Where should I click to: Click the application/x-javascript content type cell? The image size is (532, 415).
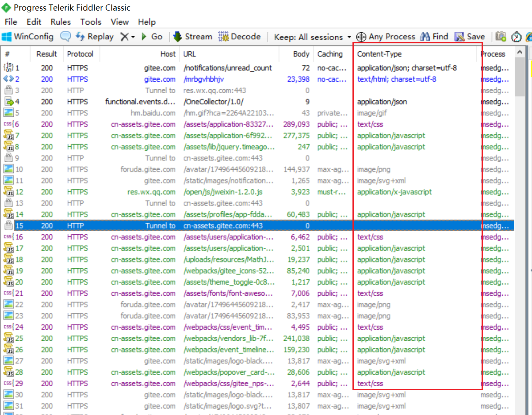pyautogui.click(x=394, y=192)
